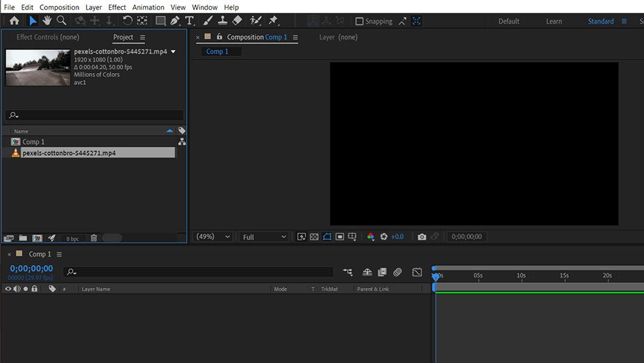The image size is (644, 363).
Task: Toggle the region of interest
Action: 340,237
